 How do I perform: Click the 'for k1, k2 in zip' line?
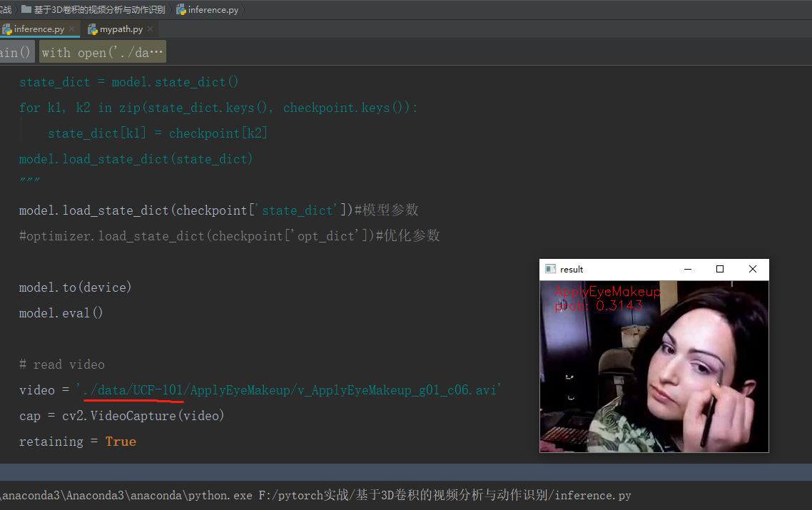pos(218,108)
